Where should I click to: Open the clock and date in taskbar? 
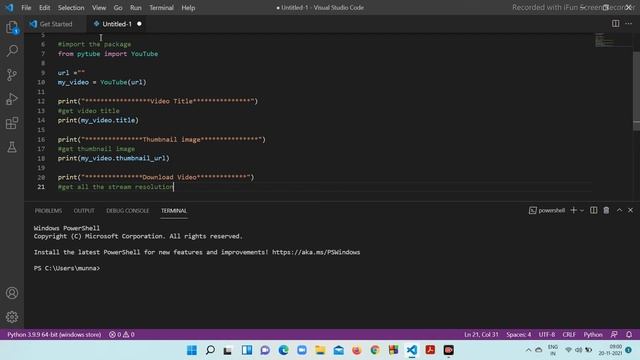tap(611, 350)
